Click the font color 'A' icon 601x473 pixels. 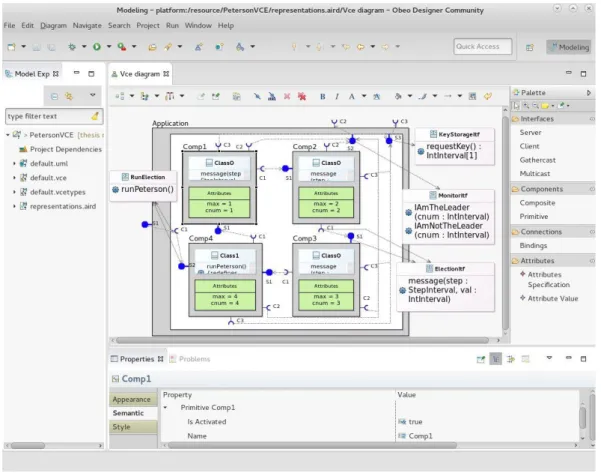[351, 97]
